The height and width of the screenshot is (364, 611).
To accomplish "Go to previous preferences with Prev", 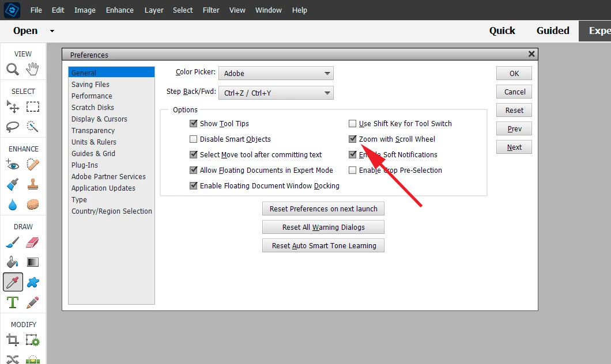I will pyautogui.click(x=514, y=129).
